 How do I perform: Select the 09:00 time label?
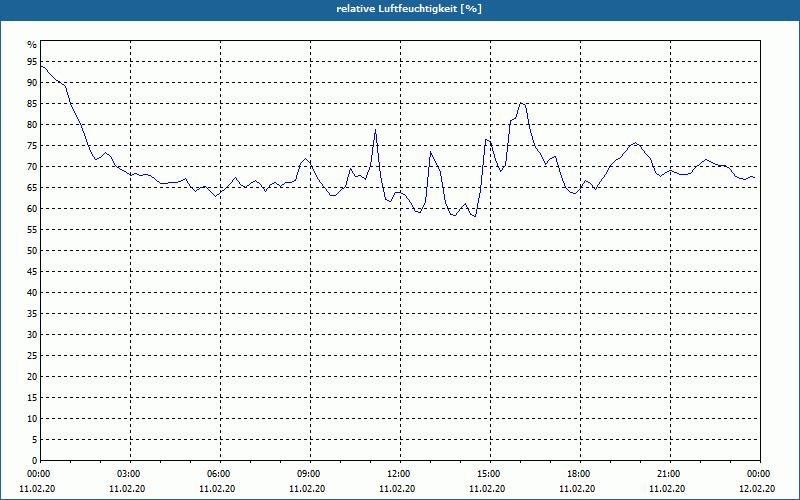(x=310, y=474)
